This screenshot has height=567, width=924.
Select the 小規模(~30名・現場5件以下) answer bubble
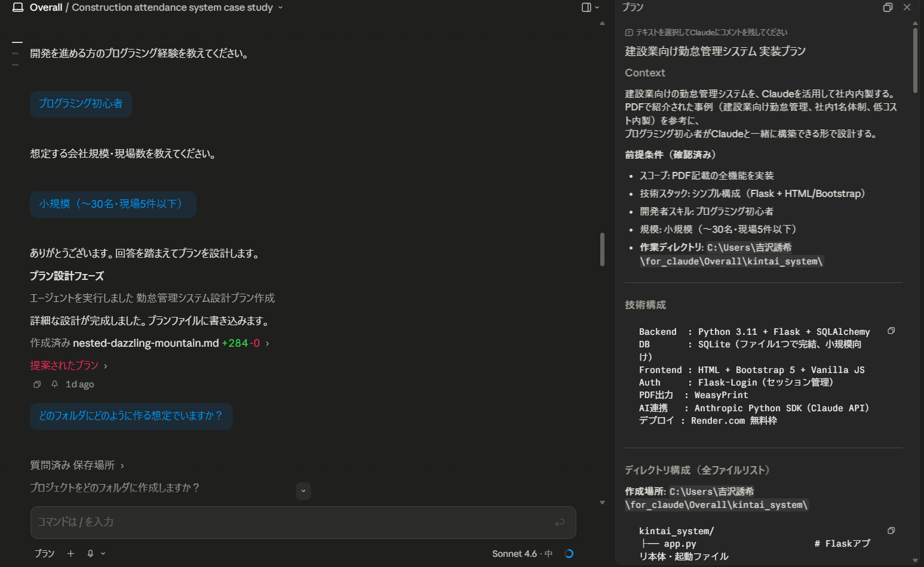point(113,204)
